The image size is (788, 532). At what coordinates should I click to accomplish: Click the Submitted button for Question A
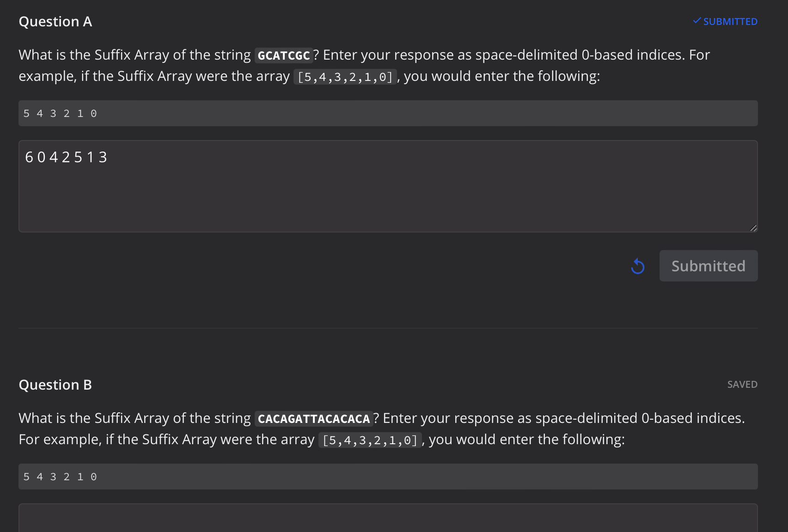pos(708,266)
